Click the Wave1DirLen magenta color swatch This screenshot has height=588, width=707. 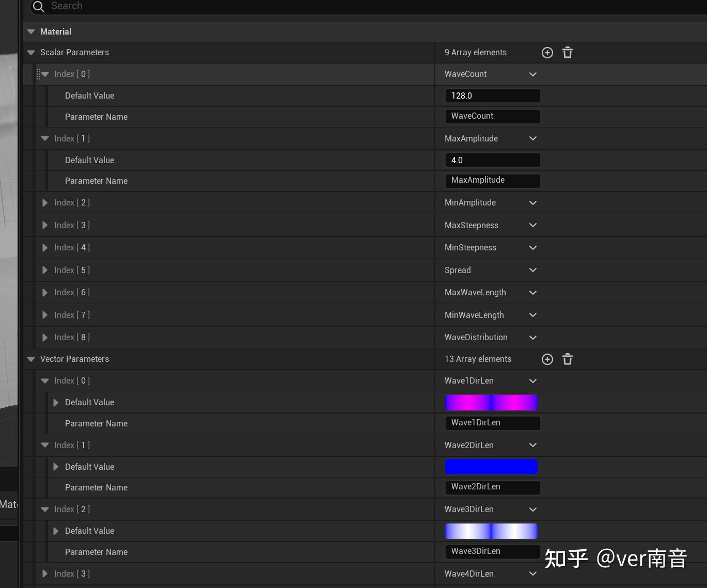click(x=491, y=403)
